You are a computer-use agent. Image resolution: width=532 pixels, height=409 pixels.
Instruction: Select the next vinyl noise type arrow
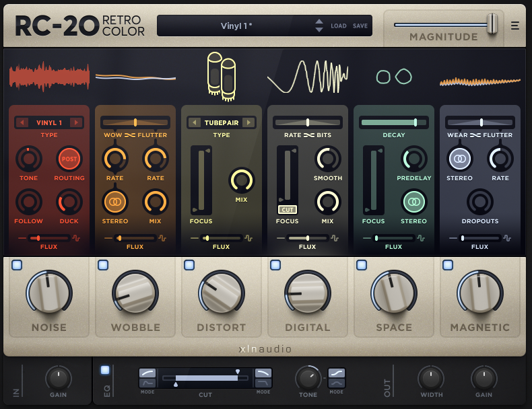[76, 122]
